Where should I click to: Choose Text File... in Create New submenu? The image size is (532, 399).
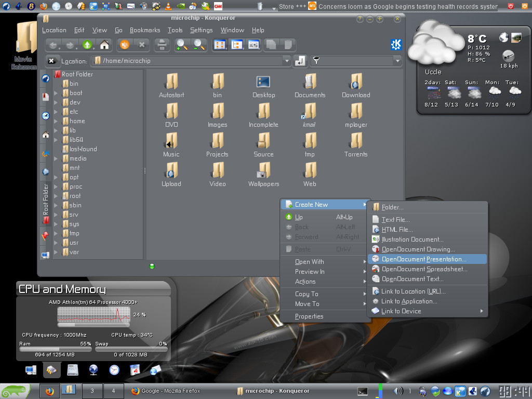pos(428,220)
